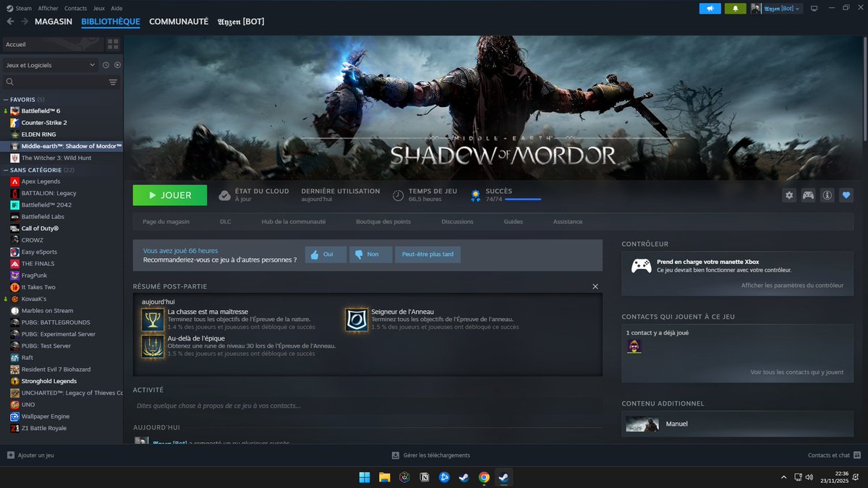This screenshot has width=868, height=488.
Task: Close the Résumé post-partie panel
Action: [x=595, y=286]
